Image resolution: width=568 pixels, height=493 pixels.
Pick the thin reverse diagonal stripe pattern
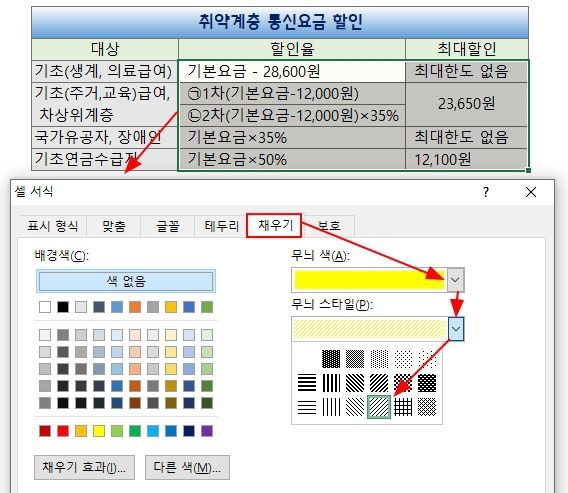point(355,407)
